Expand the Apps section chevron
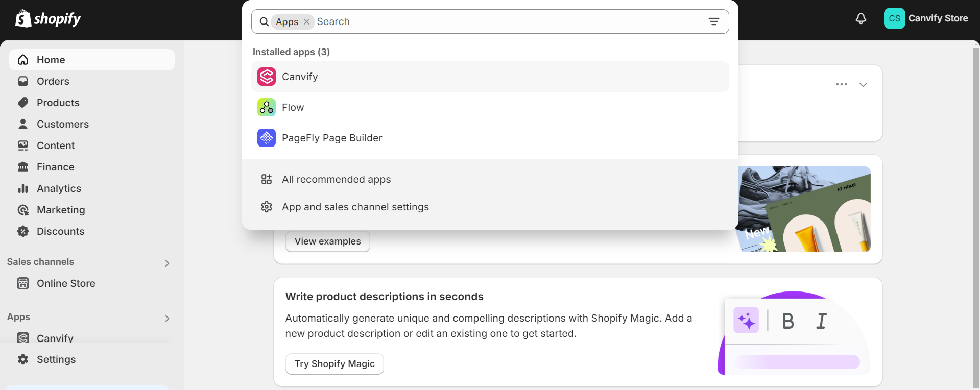The image size is (980, 390). click(167, 319)
